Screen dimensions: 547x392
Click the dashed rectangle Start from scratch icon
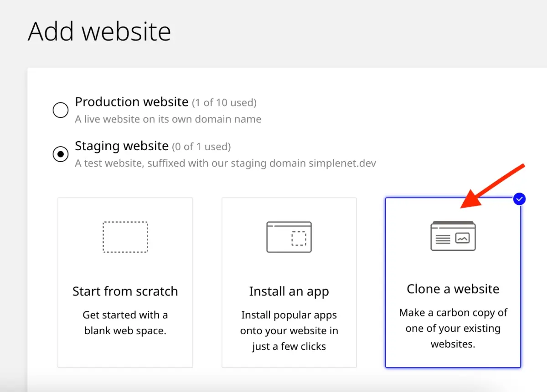click(x=125, y=237)
